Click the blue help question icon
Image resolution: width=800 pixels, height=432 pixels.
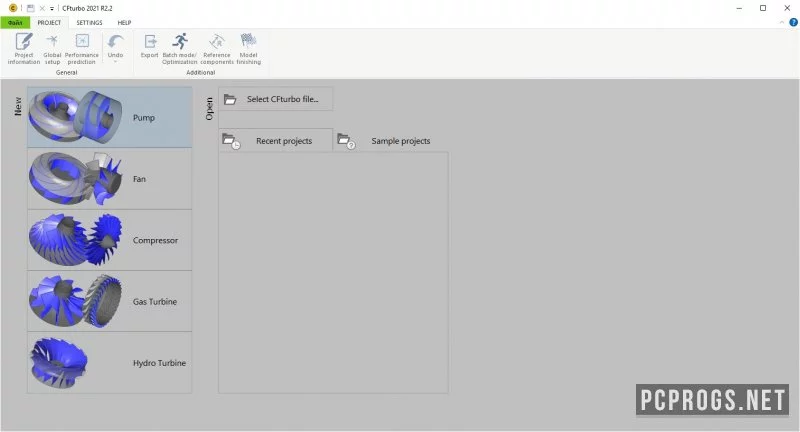pyautogui.click(x=793, y=22)
